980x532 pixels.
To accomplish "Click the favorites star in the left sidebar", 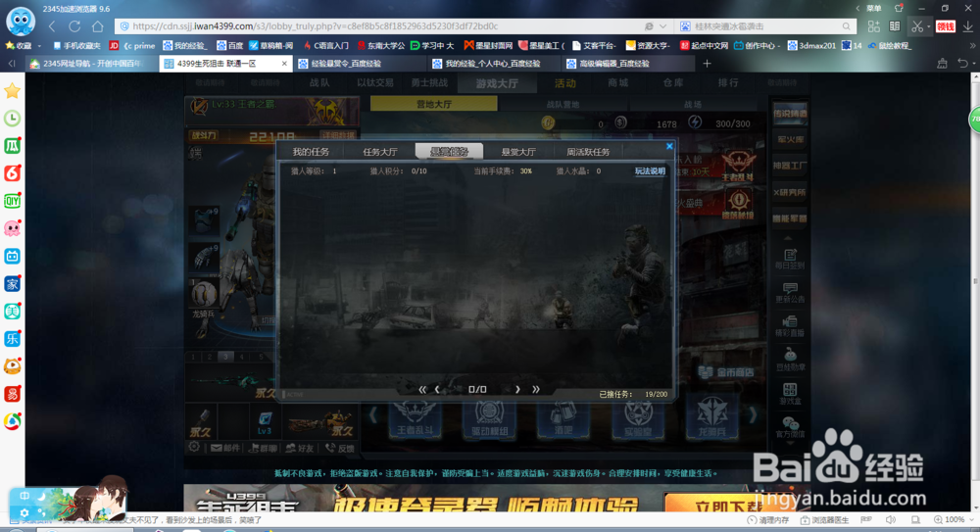I will click(12, 91).
